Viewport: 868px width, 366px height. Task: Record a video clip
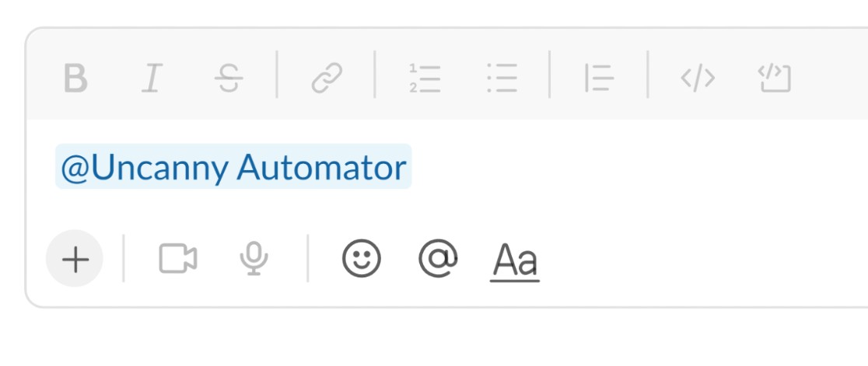point(177,258)
